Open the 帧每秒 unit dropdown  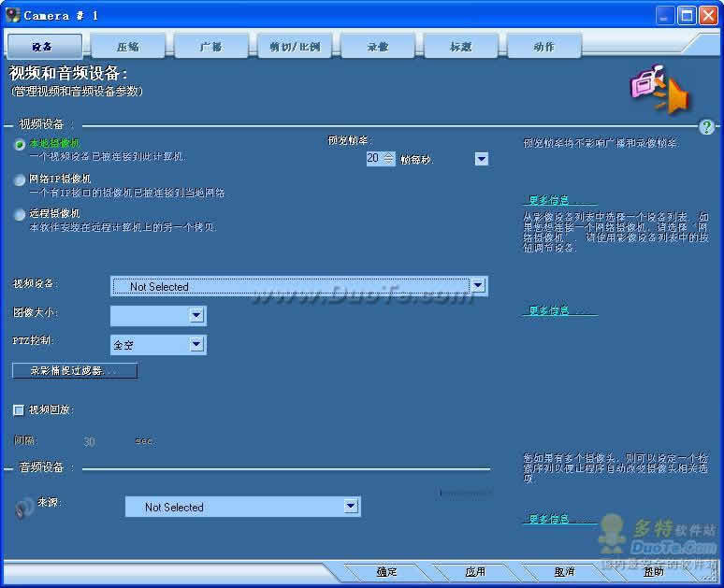pyautogui.click(x=481, y=159)
